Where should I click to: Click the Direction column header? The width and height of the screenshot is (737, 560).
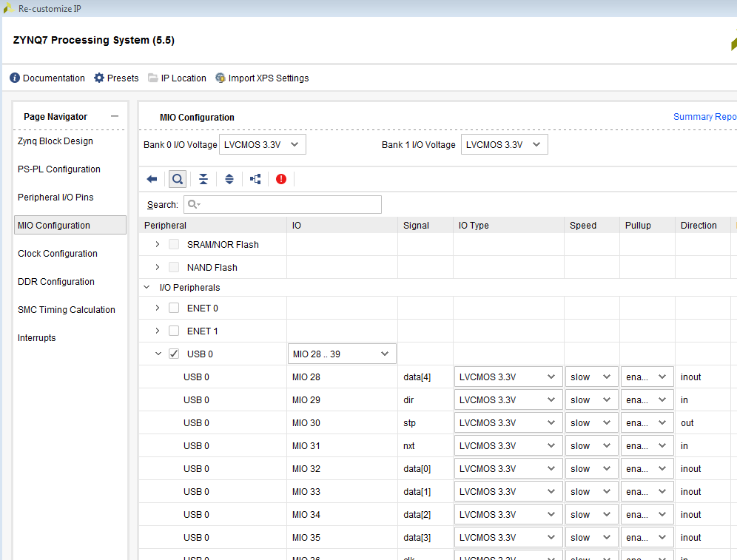(703, 225)
